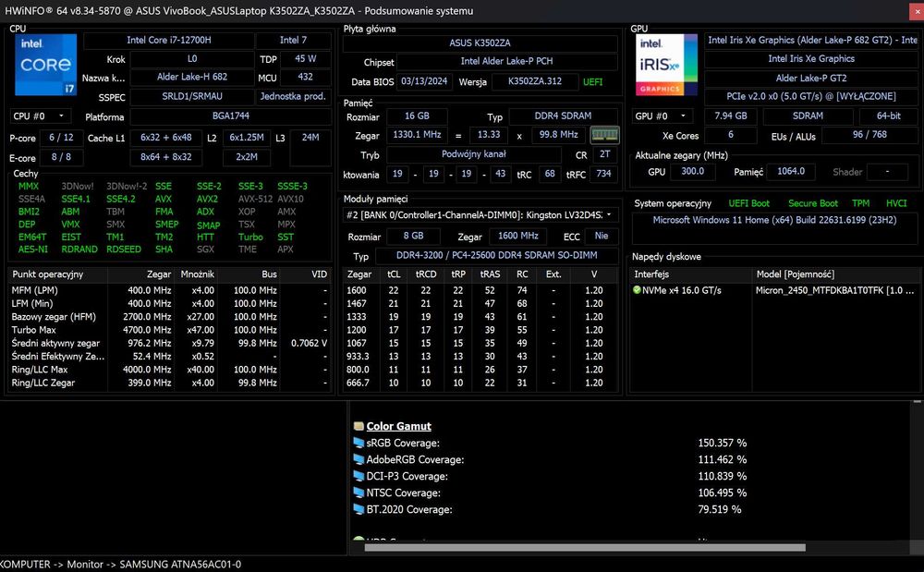This screenshot has width=924, height=572.
Task: Click the NTSC Coverage monitor icon
Action: (359, 493)
